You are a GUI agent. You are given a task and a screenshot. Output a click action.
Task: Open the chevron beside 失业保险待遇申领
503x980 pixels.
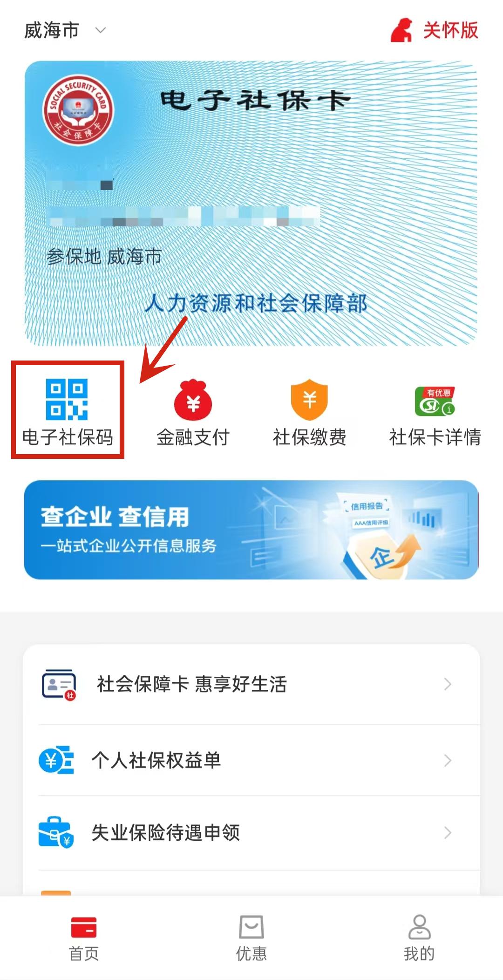(x=448, y=832)
